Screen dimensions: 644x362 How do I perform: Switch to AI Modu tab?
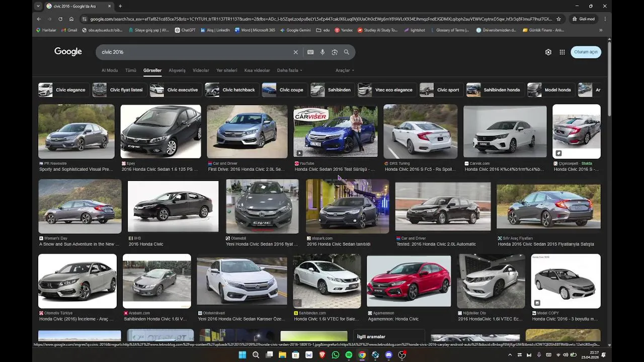110,70
